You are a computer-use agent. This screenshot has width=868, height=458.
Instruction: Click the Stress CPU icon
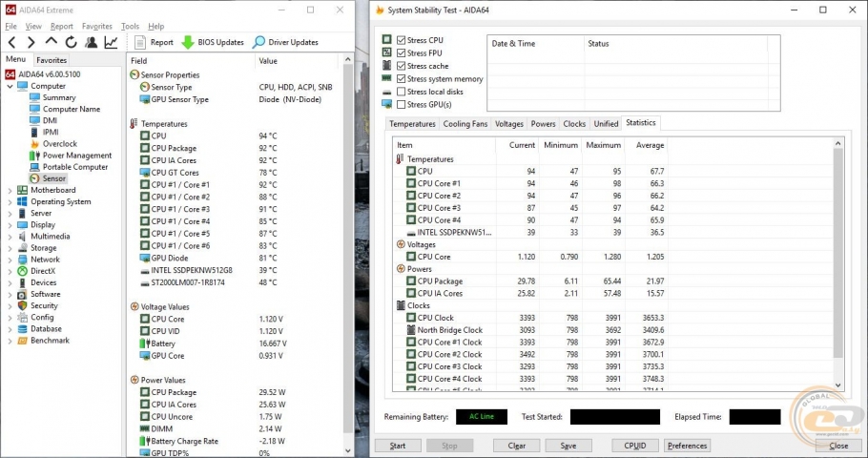click(387, 40)
